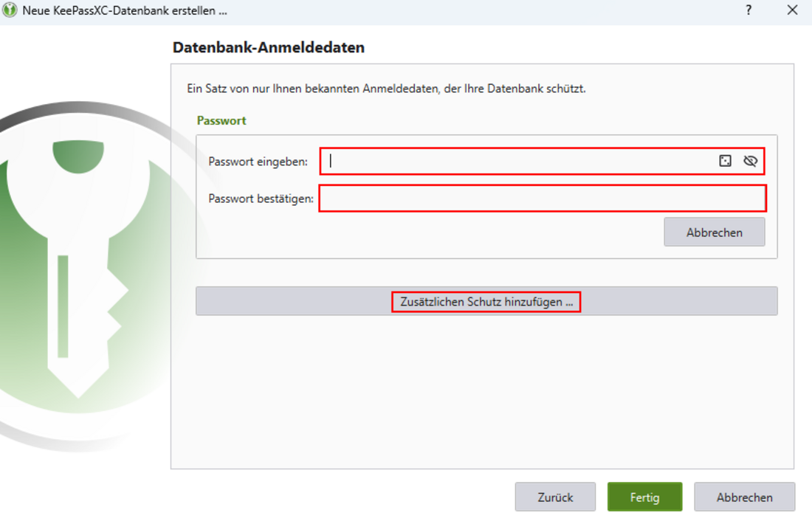This screenshot has height=524, width=812.
Task: Click the description text 'Ein Satz von nur Ihnen...'
Action: pyautogui.click(x=386, y=89)
